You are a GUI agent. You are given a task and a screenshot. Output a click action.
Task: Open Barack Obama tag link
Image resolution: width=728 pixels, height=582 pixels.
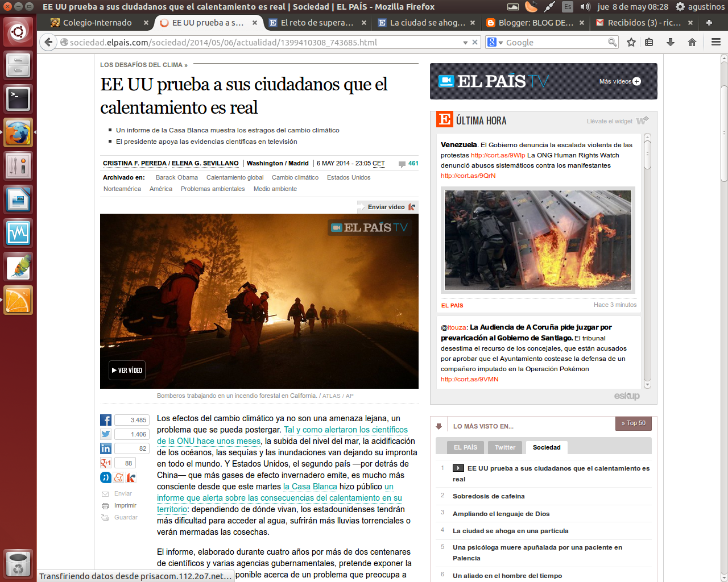177,178
